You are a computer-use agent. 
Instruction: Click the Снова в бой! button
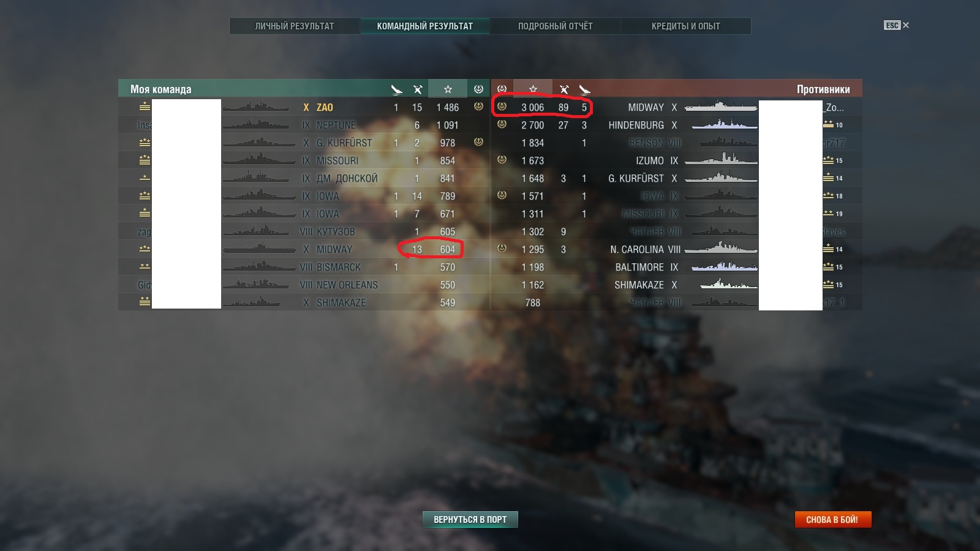coord(832,519)
